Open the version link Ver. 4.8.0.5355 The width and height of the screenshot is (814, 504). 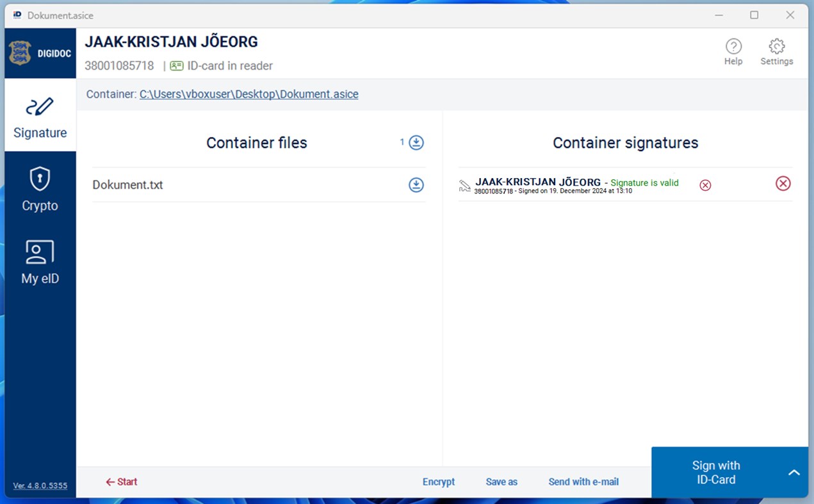click(x=40, y=485)
